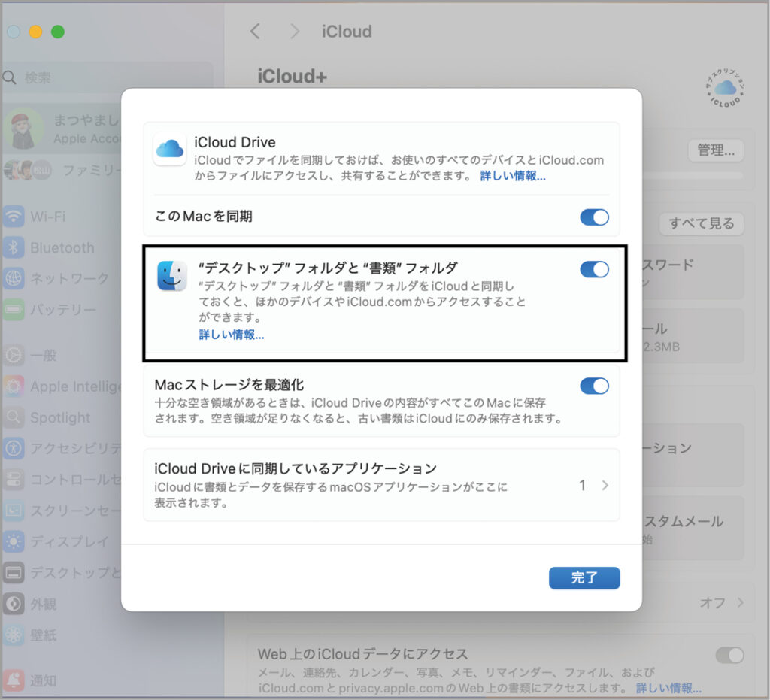This screenshot has width=770, height=700.
Task: Click the すべて見る button
Action: (x=702, y=223)
